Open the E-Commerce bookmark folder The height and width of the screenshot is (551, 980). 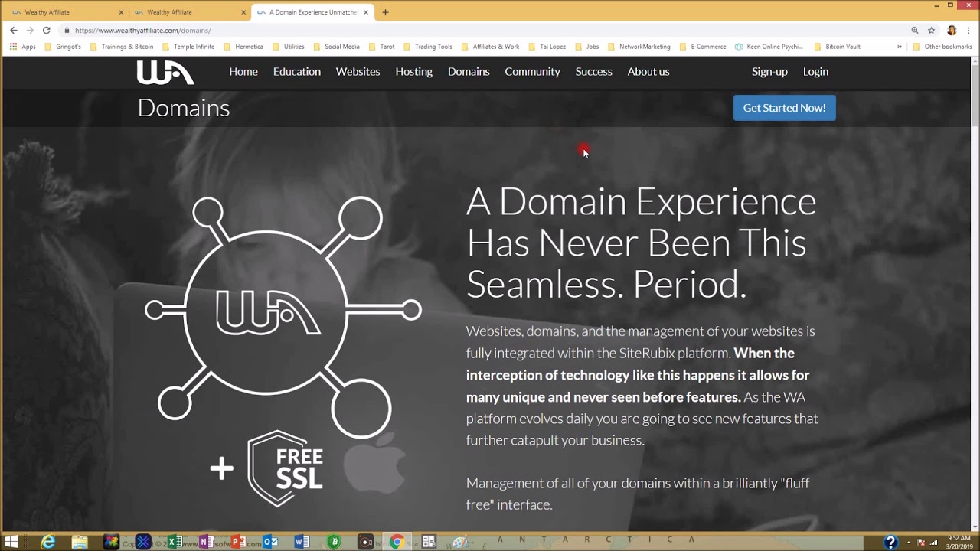pos(703,47)
